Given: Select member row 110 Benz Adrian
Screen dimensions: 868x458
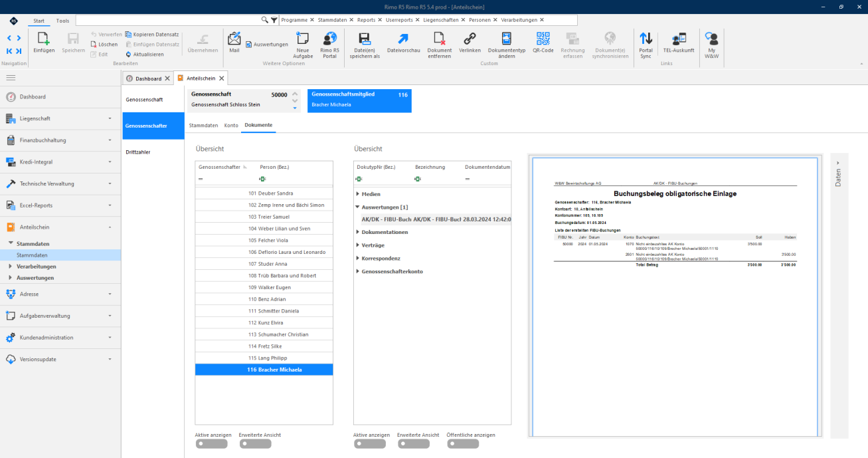Looking at the screenshot, I should coord(264,299).
